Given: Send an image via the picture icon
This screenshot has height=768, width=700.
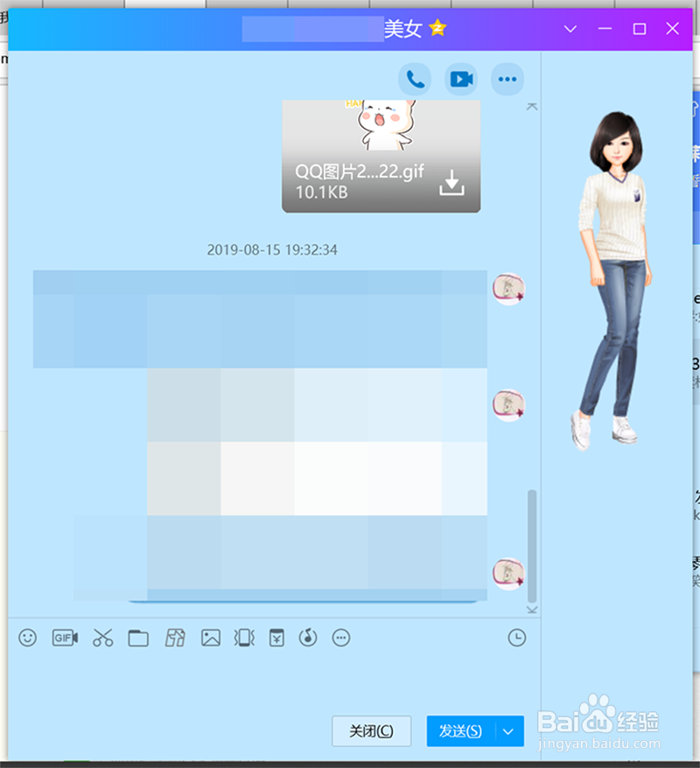Looking at the screenshot, I should (210, 638).
